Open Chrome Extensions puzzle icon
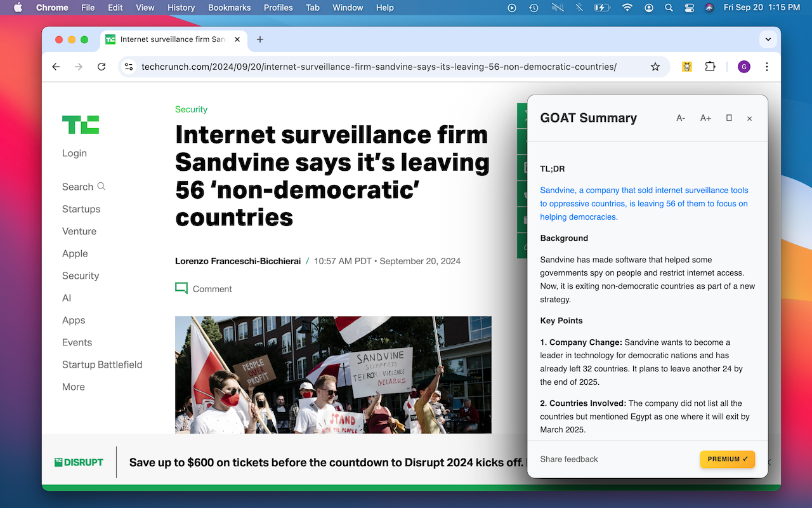Screen dimensions: 812x508 pyautogui.click(x=710, y=67)
